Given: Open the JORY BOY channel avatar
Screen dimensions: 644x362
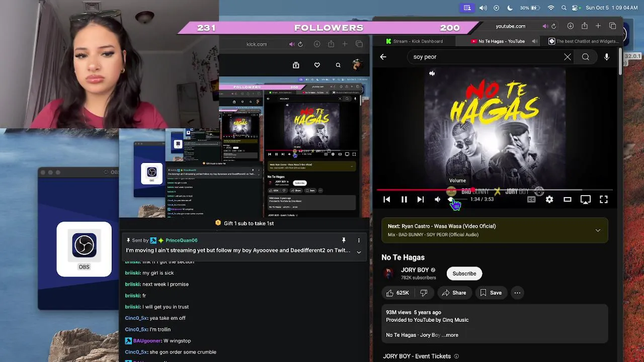Looking at the screenshot, I should (x=389, y=274).
